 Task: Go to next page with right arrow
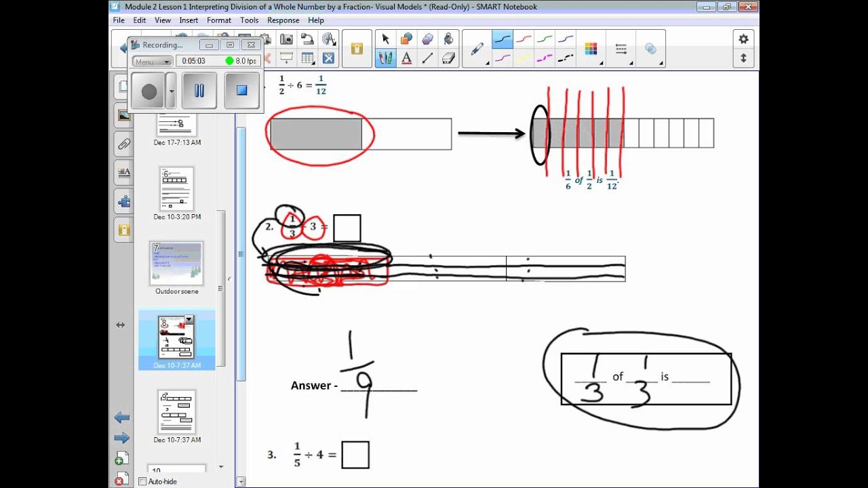(x=122, y=438)
